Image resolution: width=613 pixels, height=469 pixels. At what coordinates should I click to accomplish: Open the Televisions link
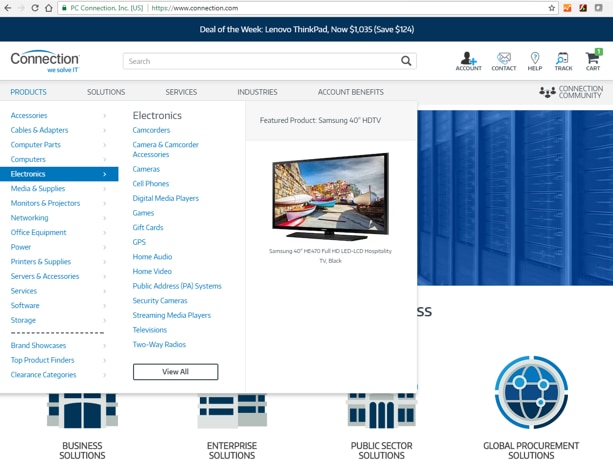[150, 330]
